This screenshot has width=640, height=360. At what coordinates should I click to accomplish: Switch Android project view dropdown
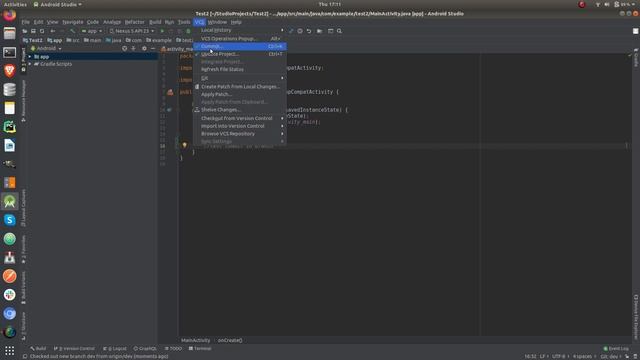coord(46,48)
